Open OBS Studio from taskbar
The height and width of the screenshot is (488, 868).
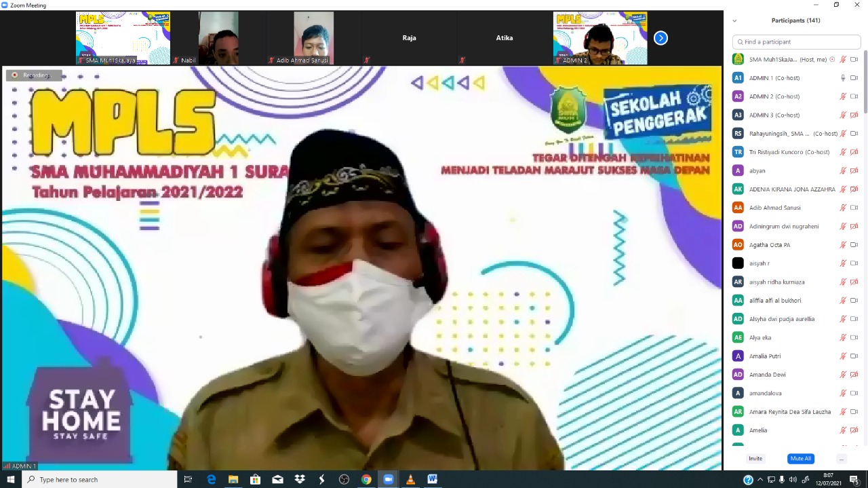344,479
